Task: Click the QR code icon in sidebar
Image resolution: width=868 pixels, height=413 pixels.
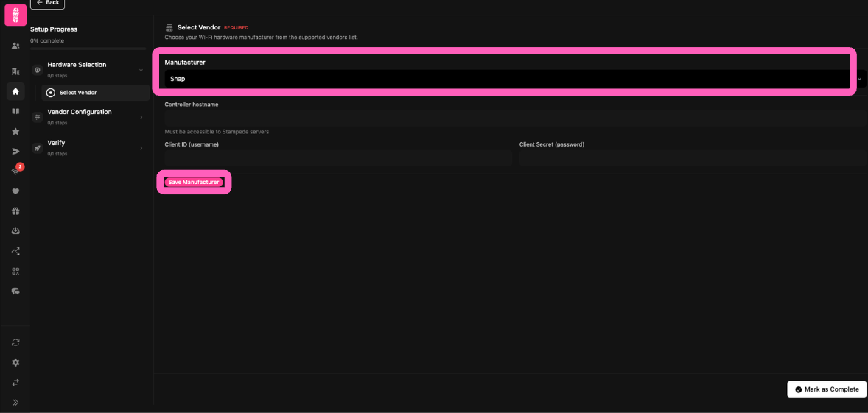Action: [15, 271]
